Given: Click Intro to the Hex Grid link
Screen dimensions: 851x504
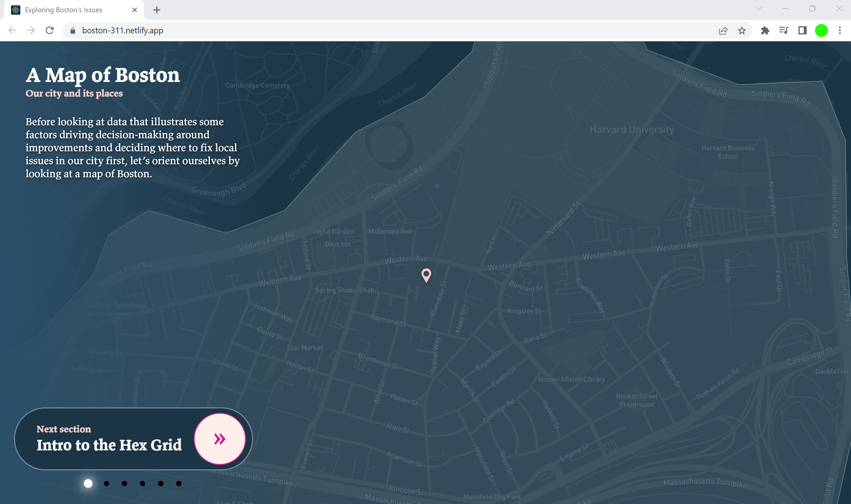Looking at the screenshot, I should (x=109, y=445).
